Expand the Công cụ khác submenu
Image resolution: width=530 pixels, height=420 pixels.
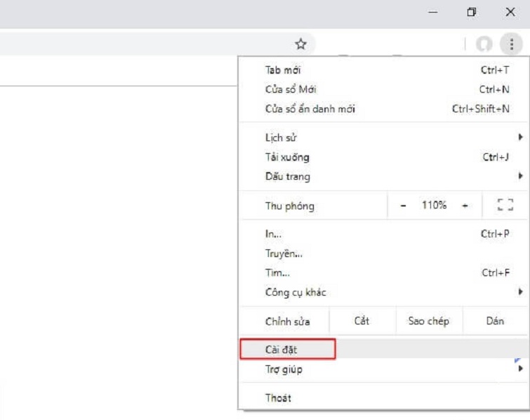pyautogui.click(x=520, y=291)
